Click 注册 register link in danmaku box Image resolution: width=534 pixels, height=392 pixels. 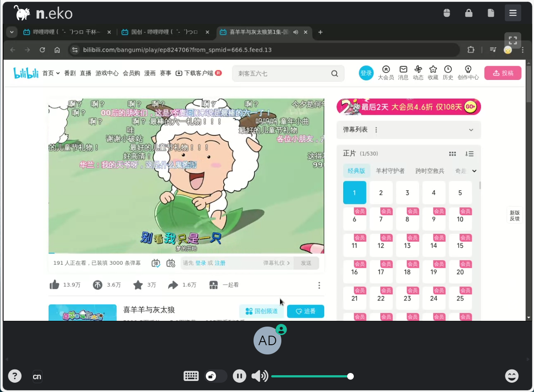[220, 263]
